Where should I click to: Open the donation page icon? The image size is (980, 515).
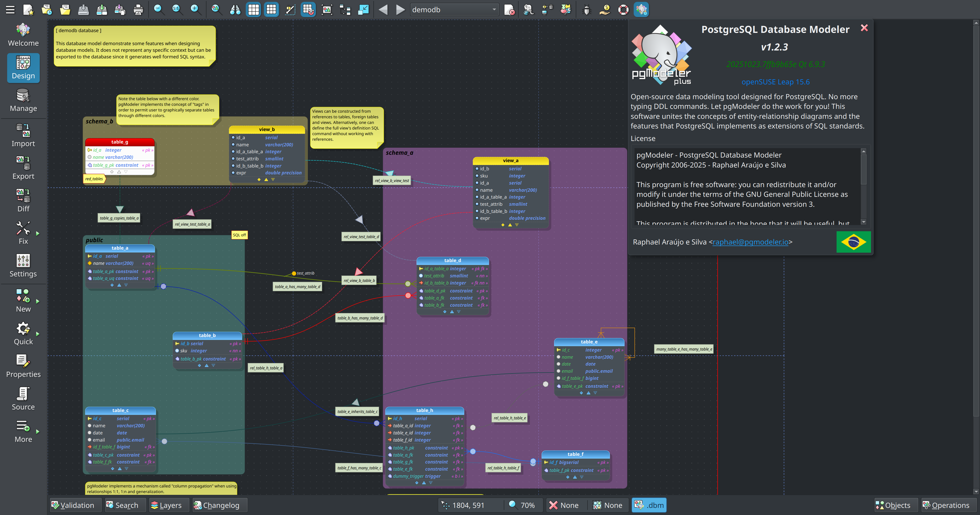click(605, 9)
